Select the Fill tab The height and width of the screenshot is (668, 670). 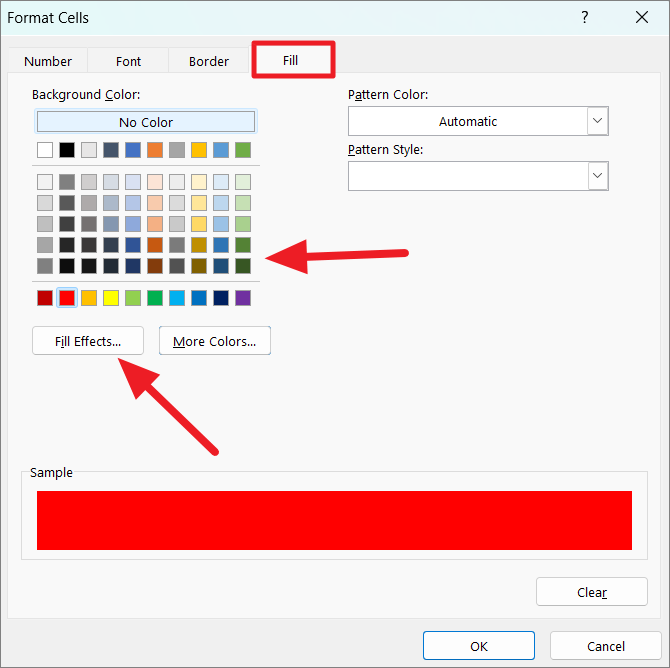291,60
